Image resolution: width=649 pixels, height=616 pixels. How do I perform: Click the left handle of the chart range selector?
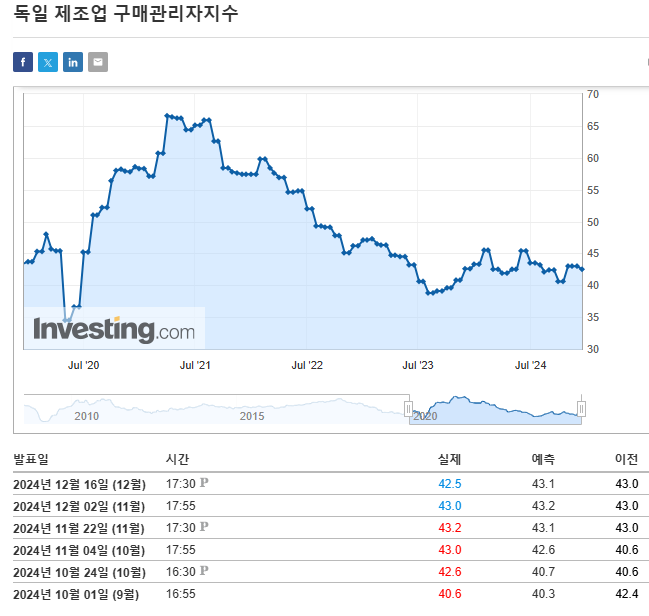click(x=408, y=408)
